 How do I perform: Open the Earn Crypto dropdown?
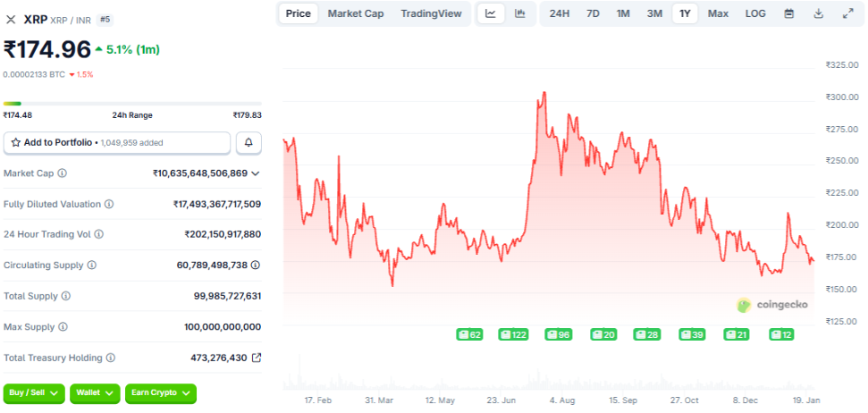click(161, 393)
